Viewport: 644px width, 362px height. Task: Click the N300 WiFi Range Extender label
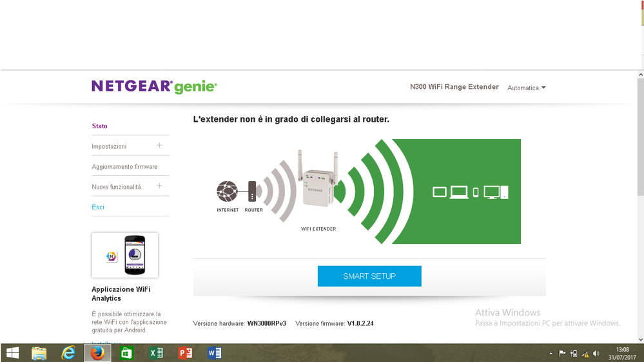(x=454, y=87)
